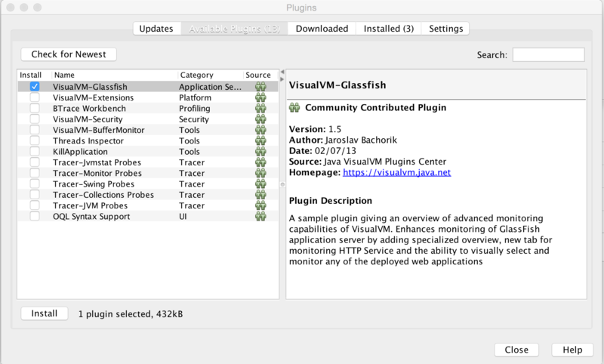Click the source icon in BTrace Workbench row
604x364 pixels.
pyautogui.click(x=260, y=108)
